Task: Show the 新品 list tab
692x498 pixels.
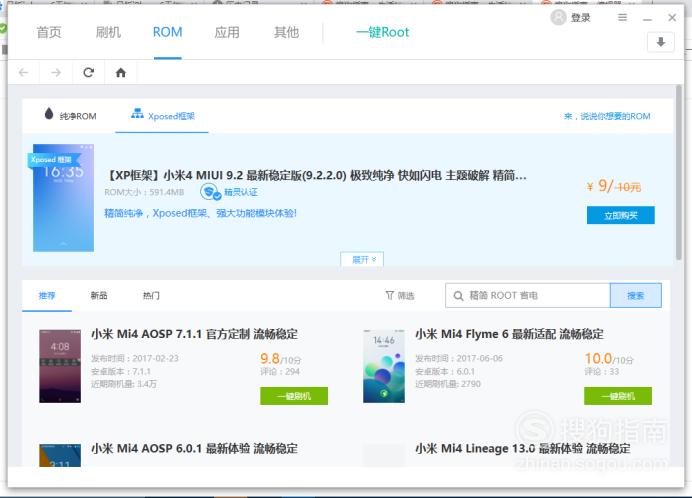Action: click(99, 295)
